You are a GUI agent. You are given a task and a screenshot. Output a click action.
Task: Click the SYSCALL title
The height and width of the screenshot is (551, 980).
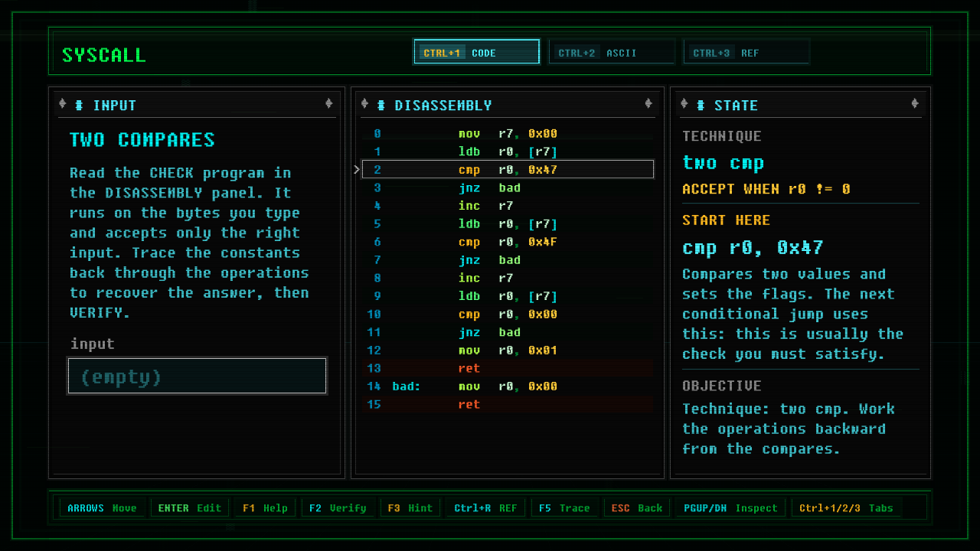[x=103, y=55]
